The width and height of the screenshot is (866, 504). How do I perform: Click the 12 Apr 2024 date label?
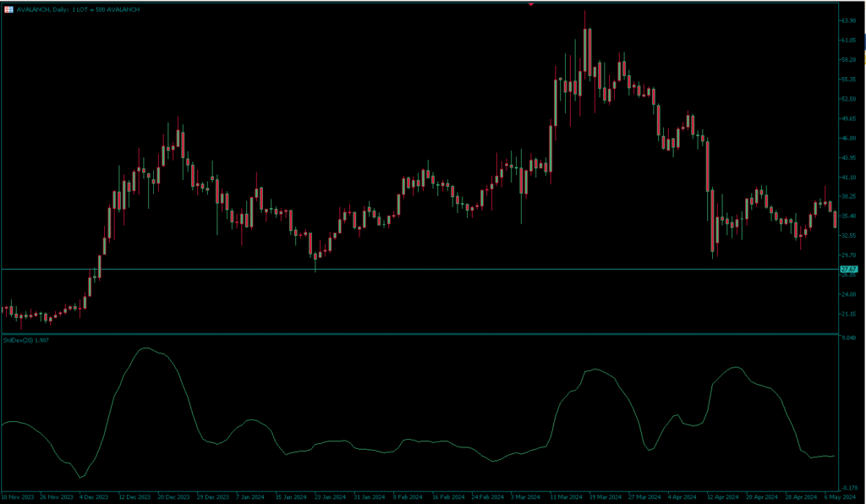[723, 497]
